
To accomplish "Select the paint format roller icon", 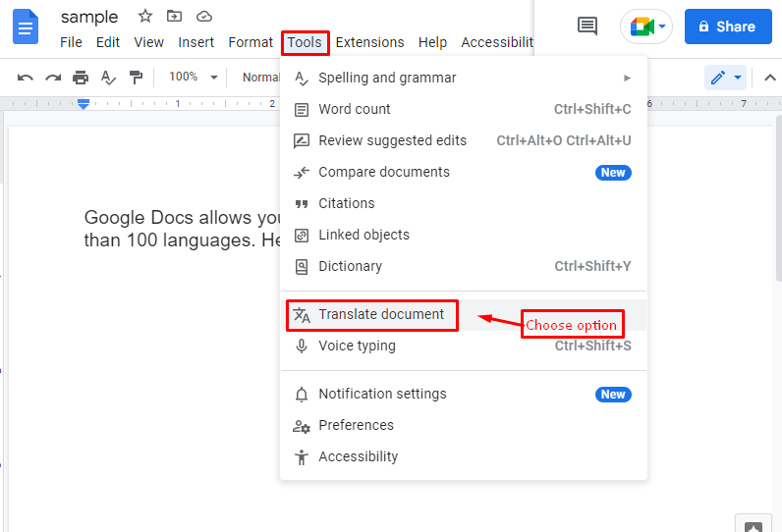I will coord(136,78).
